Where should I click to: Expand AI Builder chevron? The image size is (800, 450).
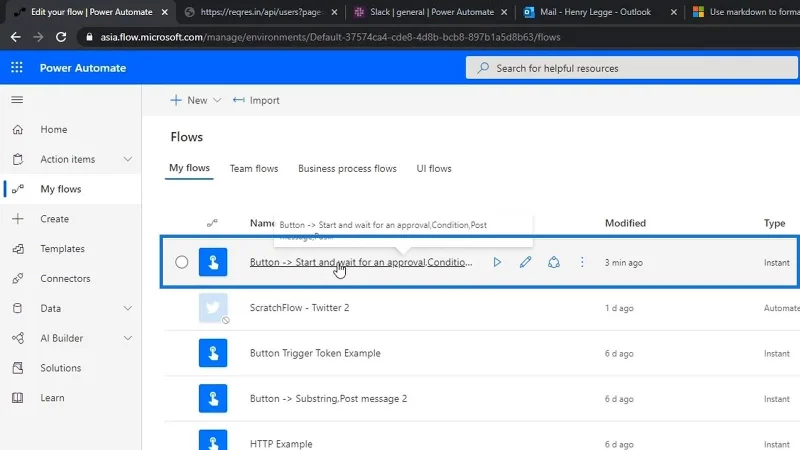point(128,338)
